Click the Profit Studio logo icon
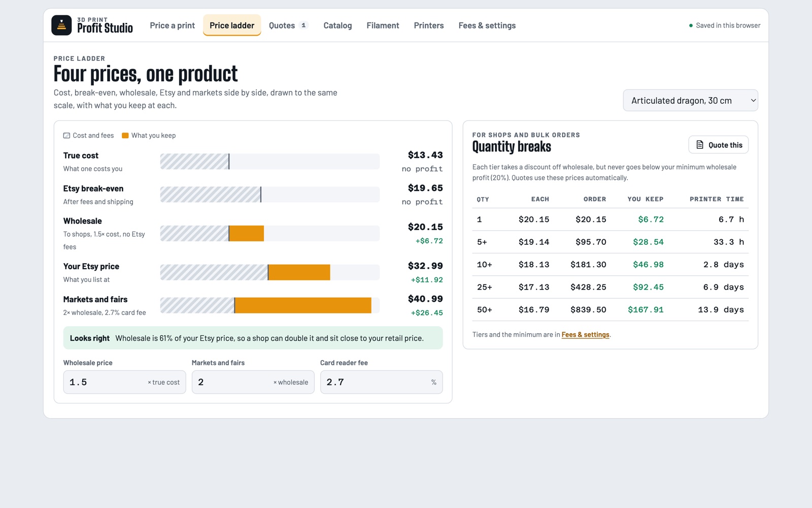Screen dimensions: 812x508 pyautogui.click(x=61, y=25)
